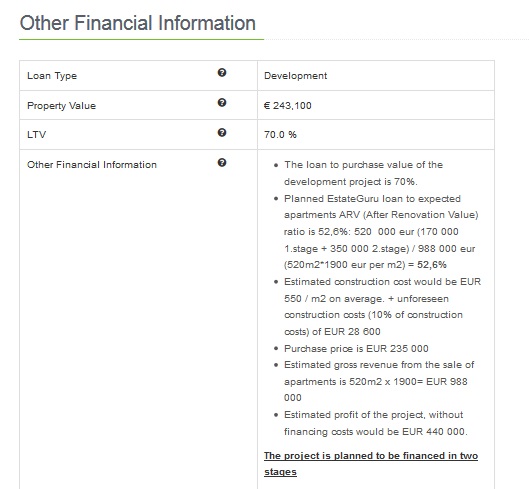Click the Other Financial Information page heading

pos(138,23)
